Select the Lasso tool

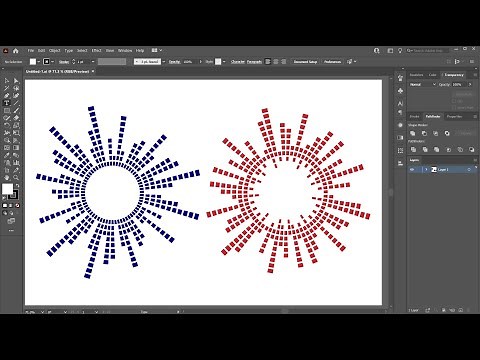16,88
